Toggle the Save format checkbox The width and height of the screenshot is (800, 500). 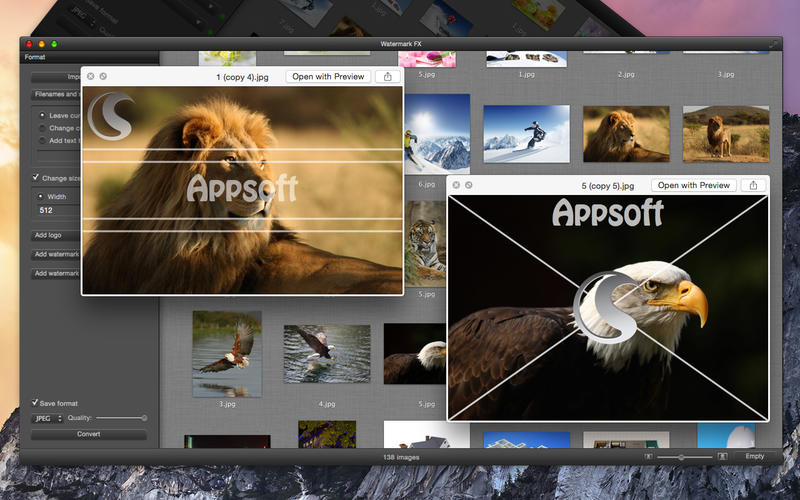click(x=35, y=403)
